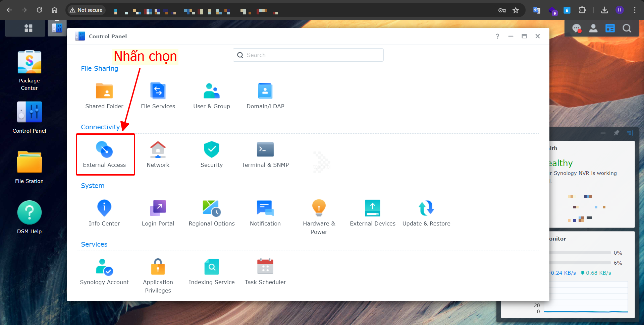Open DSM notifications chat icon
Image resolution: width=644 pixels, height=325 pixels.
coord(576,28)
